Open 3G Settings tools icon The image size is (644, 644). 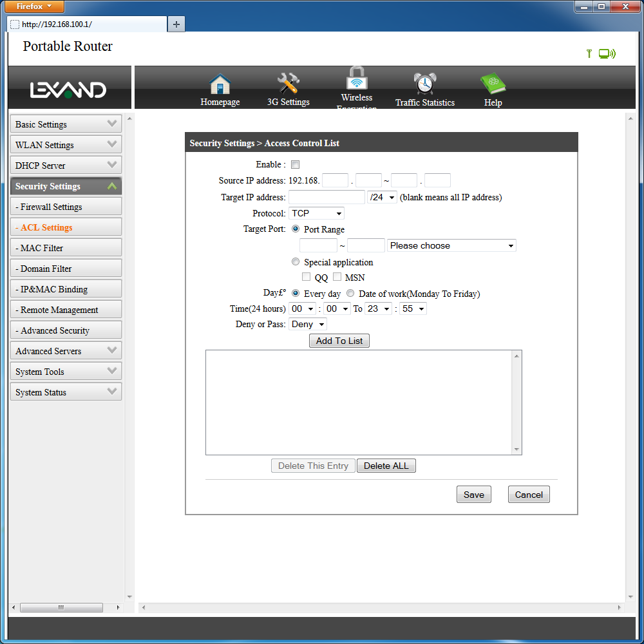[288, 83]
